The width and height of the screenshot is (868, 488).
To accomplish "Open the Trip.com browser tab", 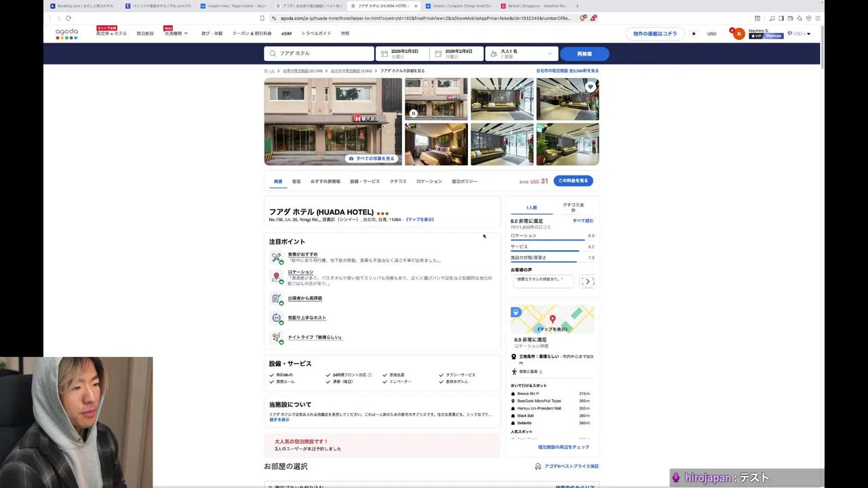I will 158,5.
